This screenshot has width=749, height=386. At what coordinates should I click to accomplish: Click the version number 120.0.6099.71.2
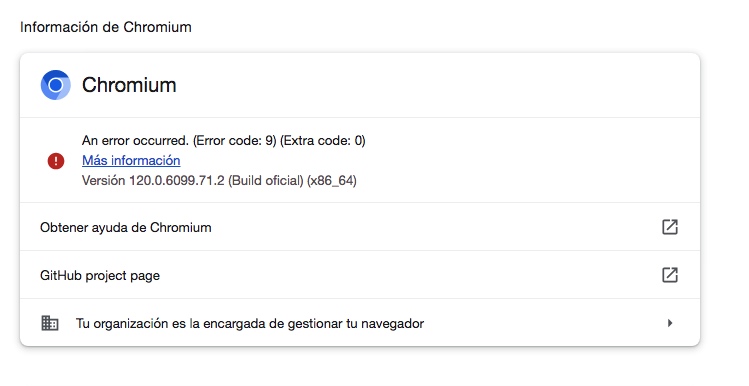click(177, 181)
